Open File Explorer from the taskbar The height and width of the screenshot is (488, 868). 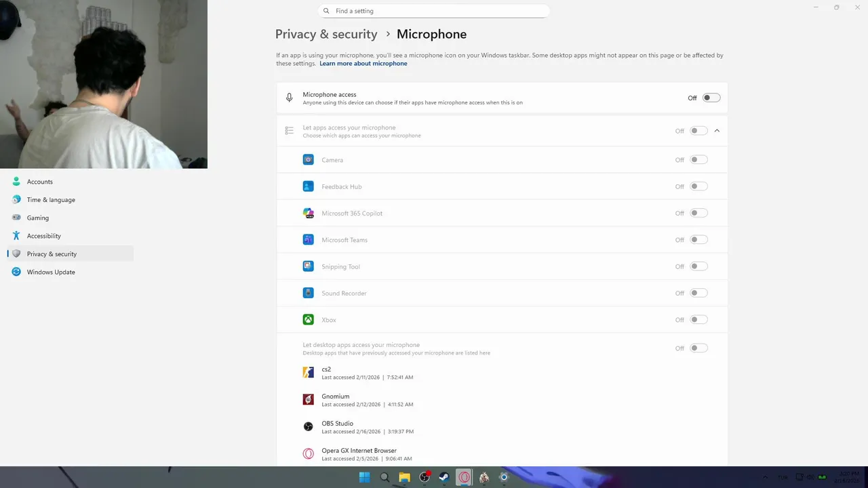[404, 477]
